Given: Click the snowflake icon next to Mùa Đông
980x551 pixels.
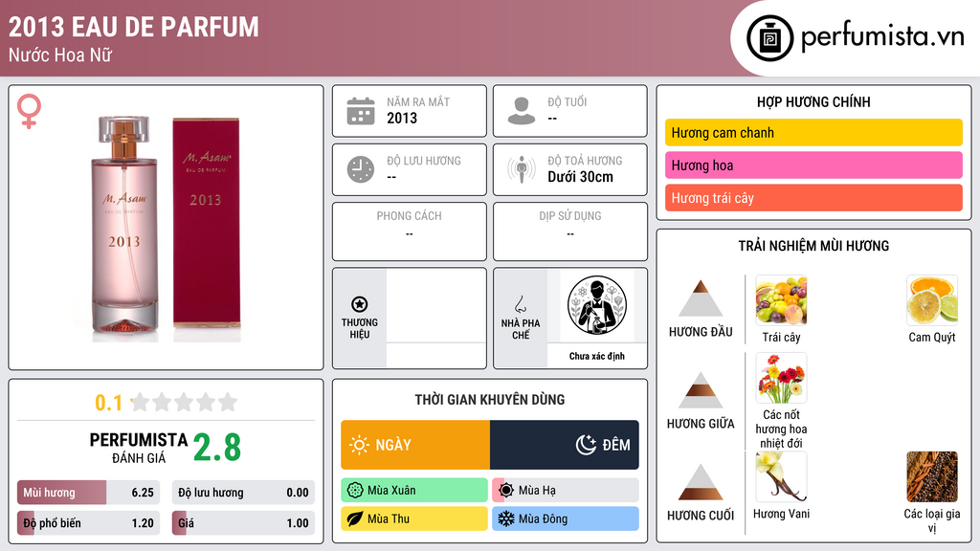Looking at the screenshot, I should pos(506,518).
